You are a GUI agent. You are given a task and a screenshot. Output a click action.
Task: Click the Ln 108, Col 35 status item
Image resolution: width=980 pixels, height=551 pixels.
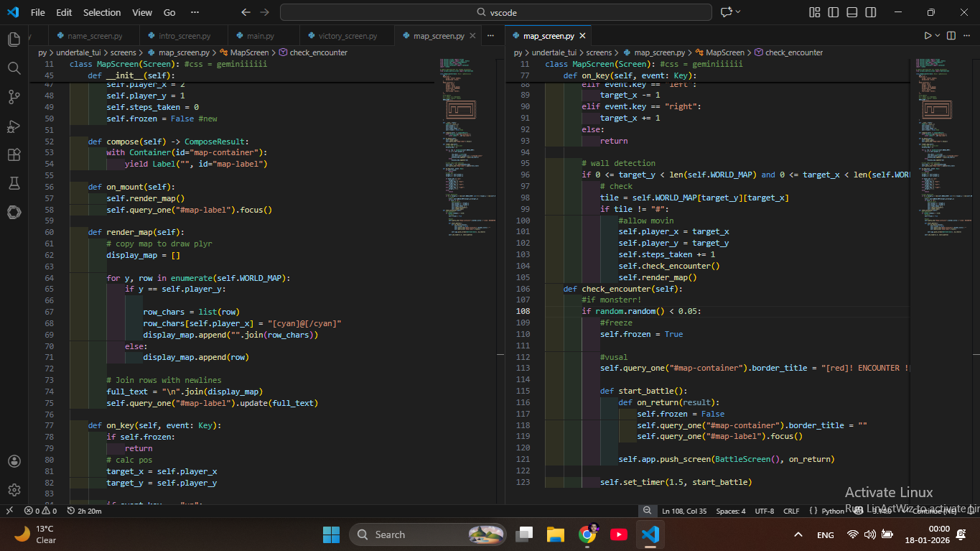pos(684,511)
